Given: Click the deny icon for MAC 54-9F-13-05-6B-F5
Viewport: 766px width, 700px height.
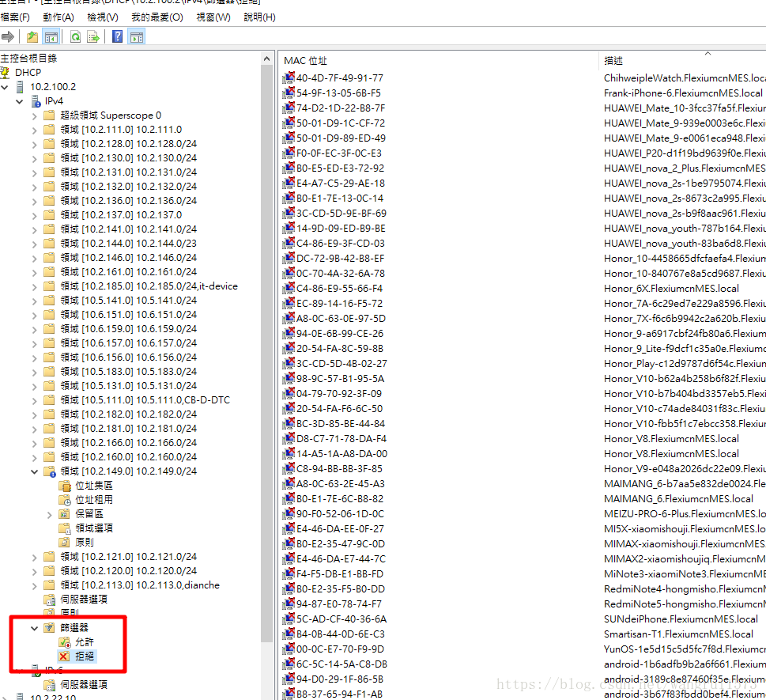Looking at the screenshot, I should pos(289,93).
